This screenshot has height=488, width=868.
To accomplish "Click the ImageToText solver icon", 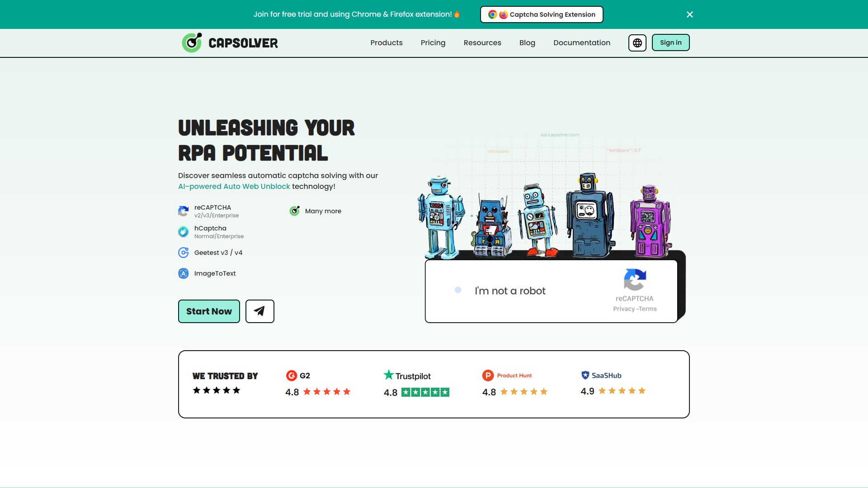I will pos(184,273).
